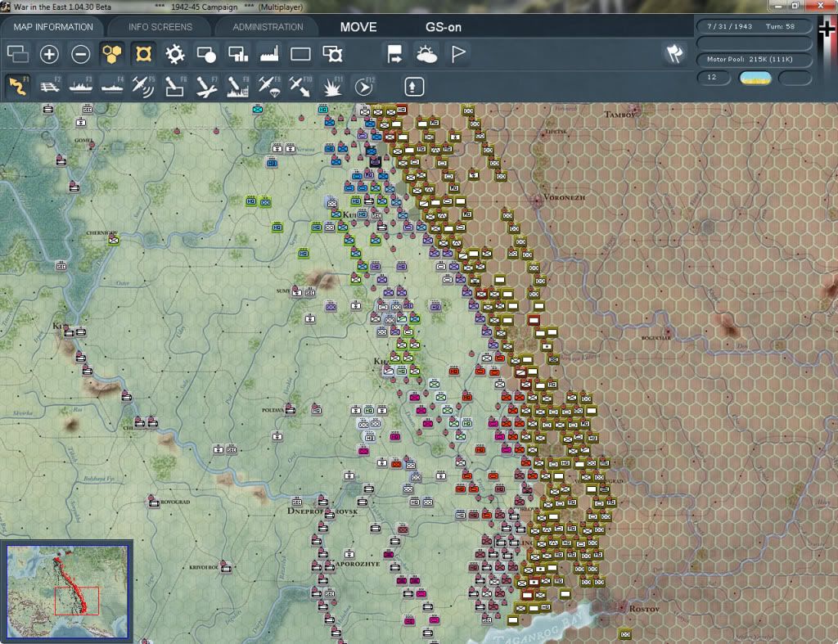Select Bomb airfield mode F7 icon

[206, 87]
